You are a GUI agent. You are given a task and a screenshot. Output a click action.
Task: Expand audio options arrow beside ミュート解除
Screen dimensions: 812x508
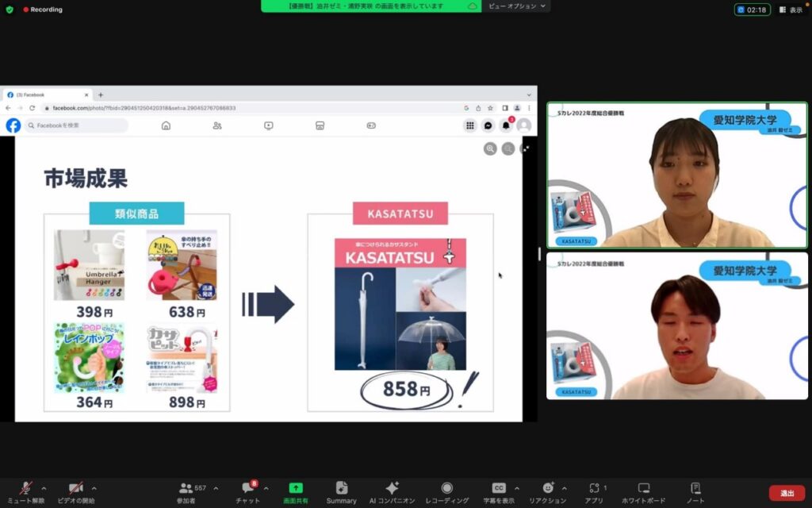coord(44,488)
